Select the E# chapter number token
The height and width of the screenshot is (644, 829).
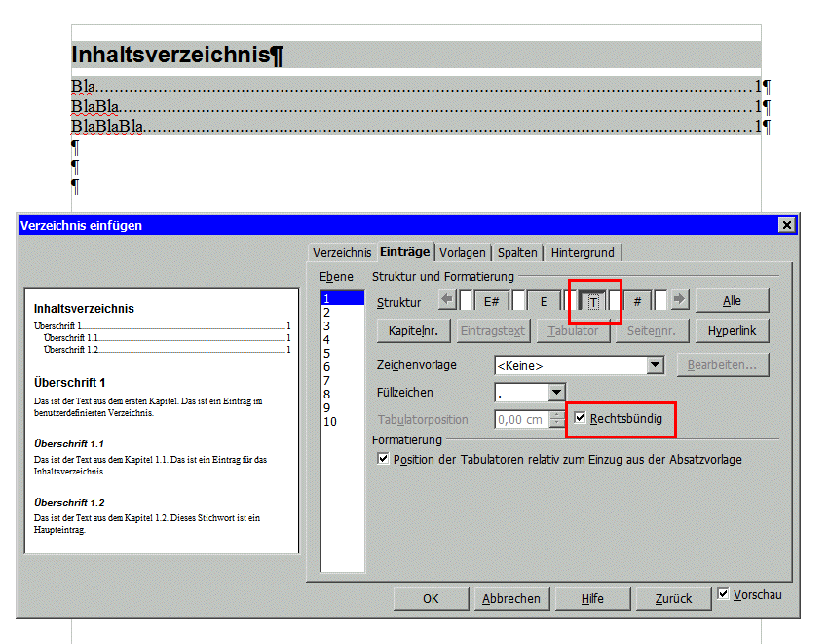(x=492, y=302)
